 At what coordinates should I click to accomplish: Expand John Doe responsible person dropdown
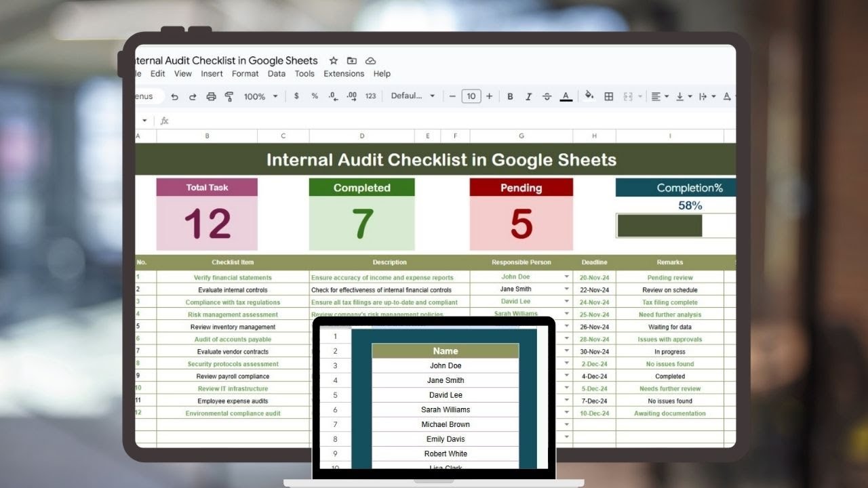coord(566,277)
